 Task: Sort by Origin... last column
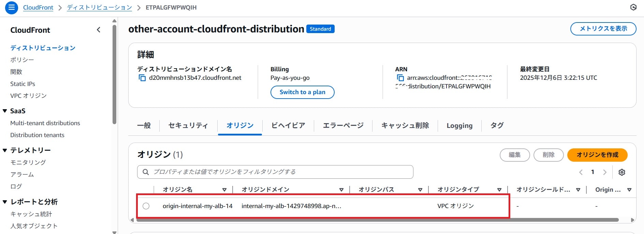click(629, 190)
